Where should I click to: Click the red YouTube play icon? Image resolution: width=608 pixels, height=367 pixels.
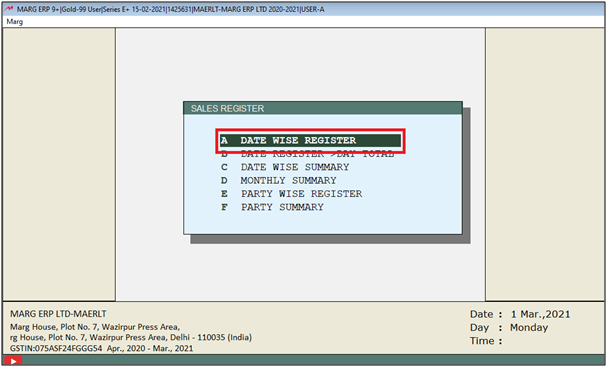point(13,361)
